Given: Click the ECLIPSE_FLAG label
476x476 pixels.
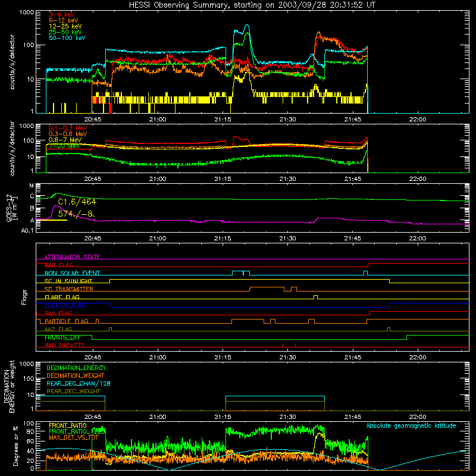Looking at the screenshot, I should point(65,305).
